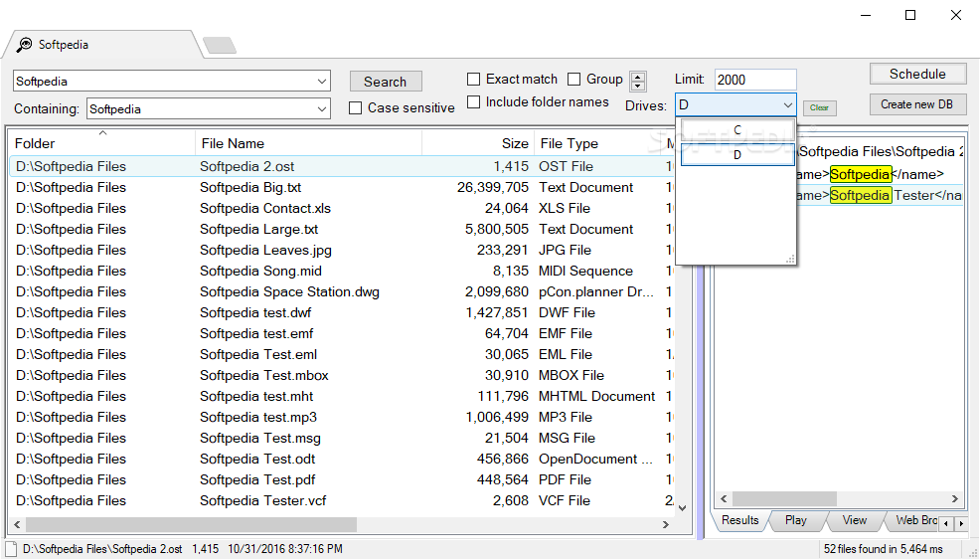Click the magnifier icon on Softpedia tab

pyautogui.click(x=25, y=45)
